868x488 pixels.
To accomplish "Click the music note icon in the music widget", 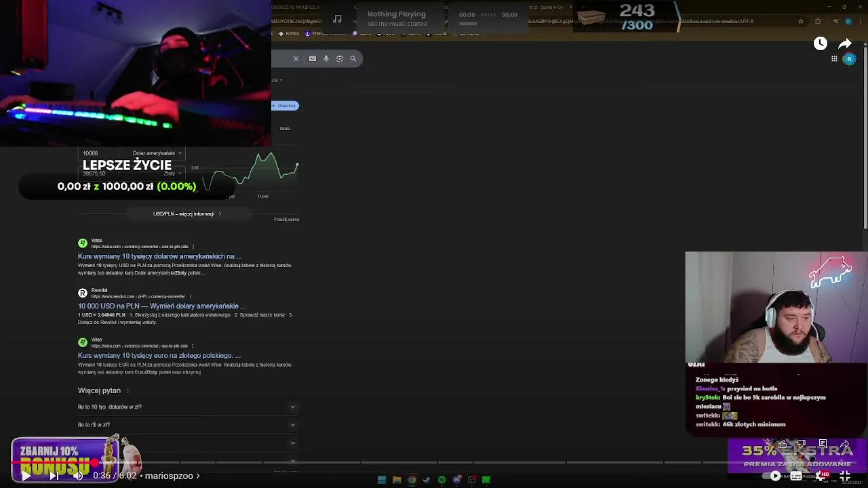I will click(337, 19).
